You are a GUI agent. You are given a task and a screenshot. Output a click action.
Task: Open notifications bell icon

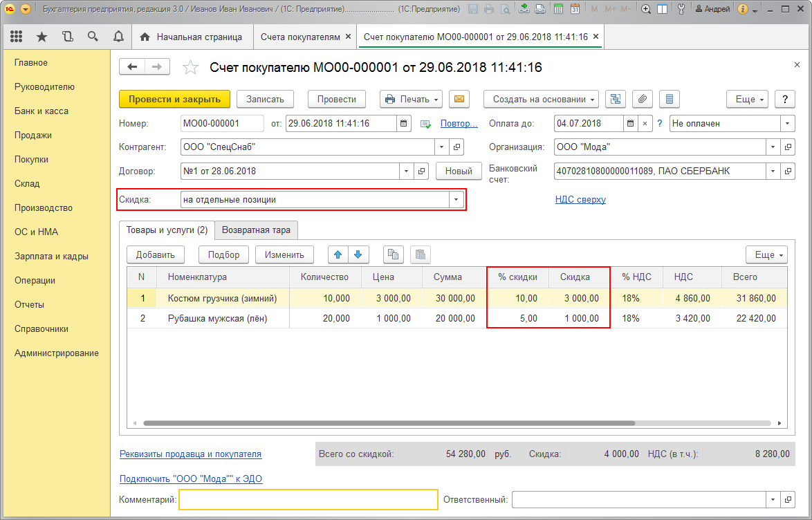pos(118,36)
